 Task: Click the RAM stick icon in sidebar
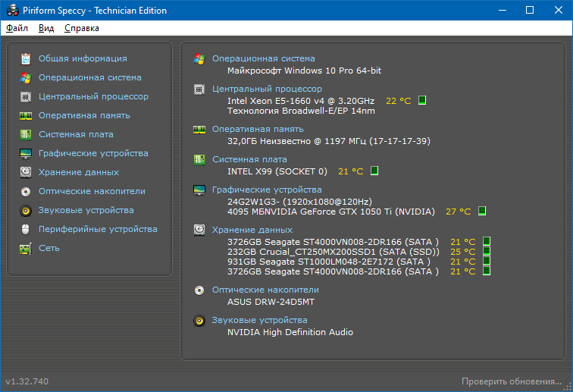pos(26,115)
